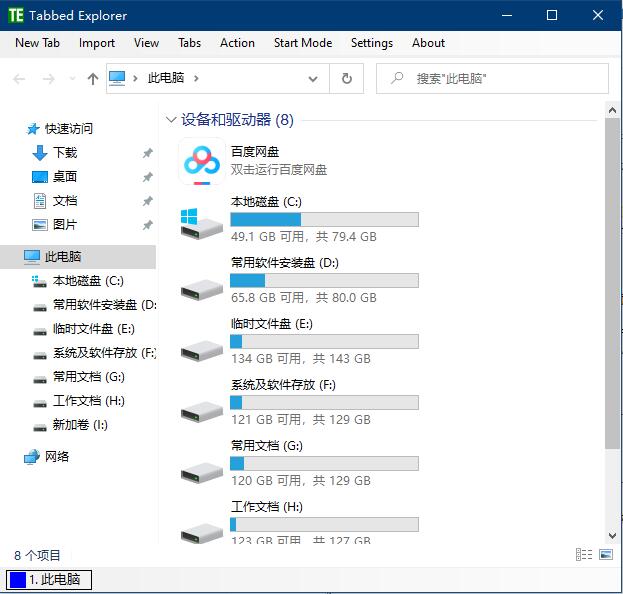This screenshot has height=594, width=623.
Task: Open the Settings menu item
Action: point(371,43)
